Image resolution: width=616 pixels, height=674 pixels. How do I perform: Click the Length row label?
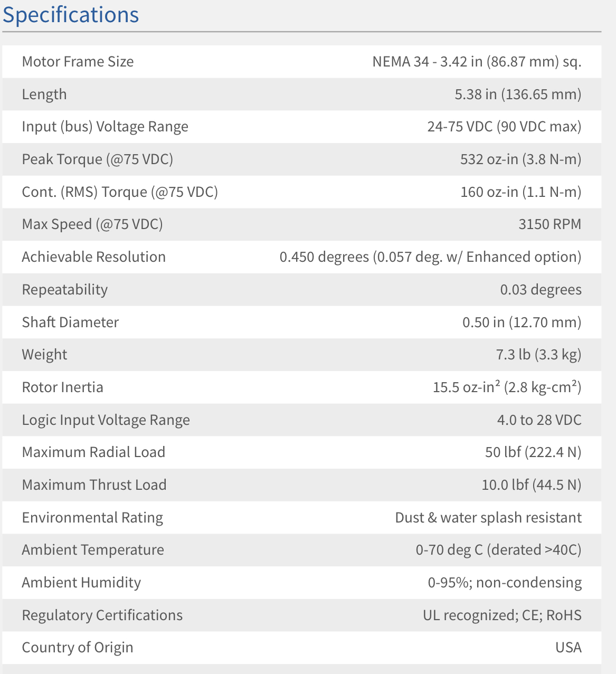tap(44, 94)
